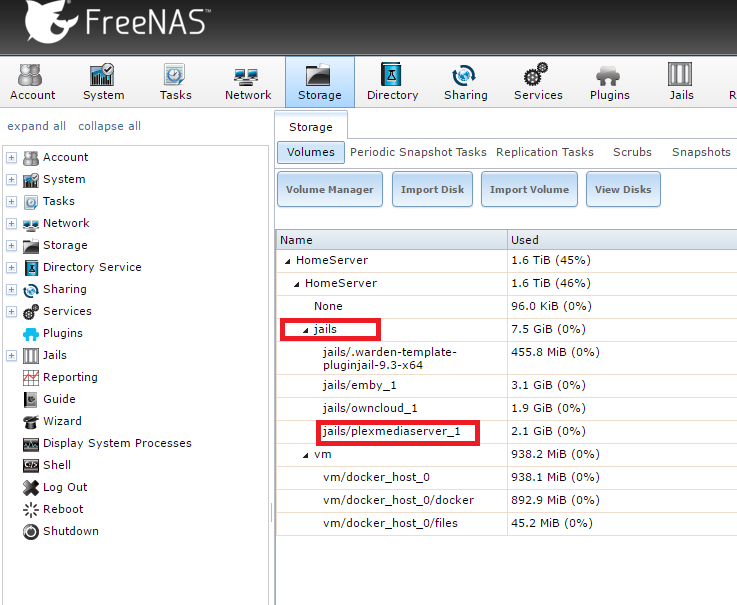Expand Tasks node in sidebar tree

click(x=11, y=202)
